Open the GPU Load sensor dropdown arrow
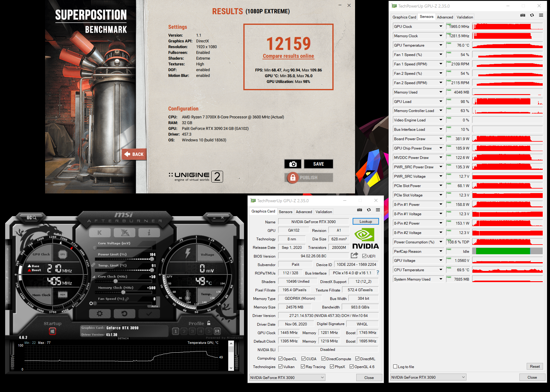Viewport: 550px width, 392px height. coord(441,101)
